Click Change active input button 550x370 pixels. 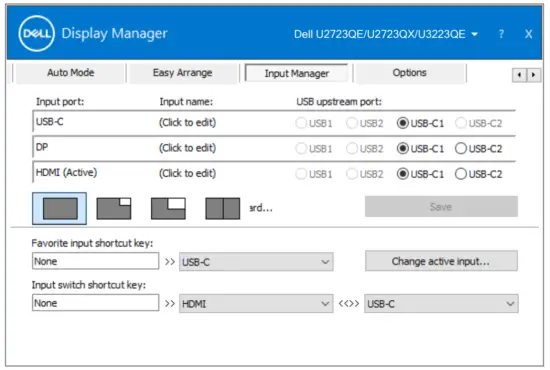(x=441, y=261)
